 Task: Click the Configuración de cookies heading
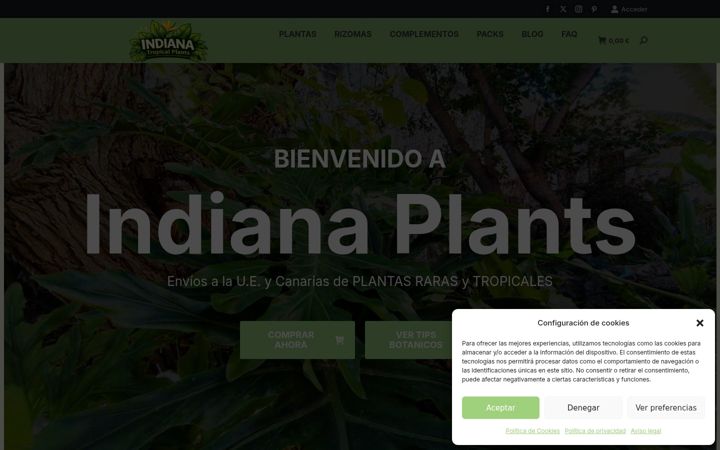(x=583, y=323)
